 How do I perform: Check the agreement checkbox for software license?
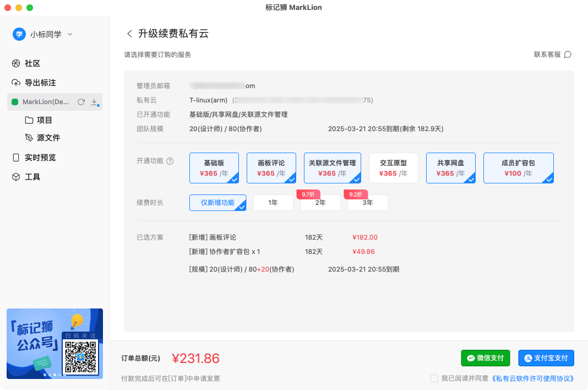(434, 378)
